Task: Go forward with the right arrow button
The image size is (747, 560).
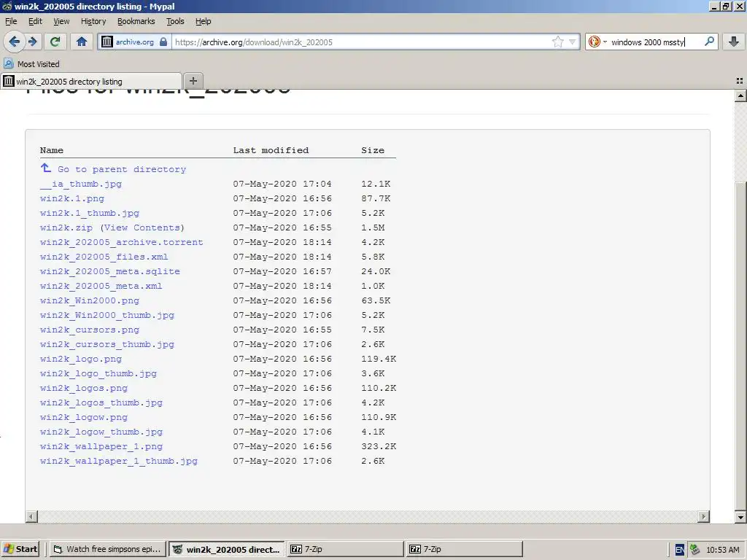Action: coord(33,42)
